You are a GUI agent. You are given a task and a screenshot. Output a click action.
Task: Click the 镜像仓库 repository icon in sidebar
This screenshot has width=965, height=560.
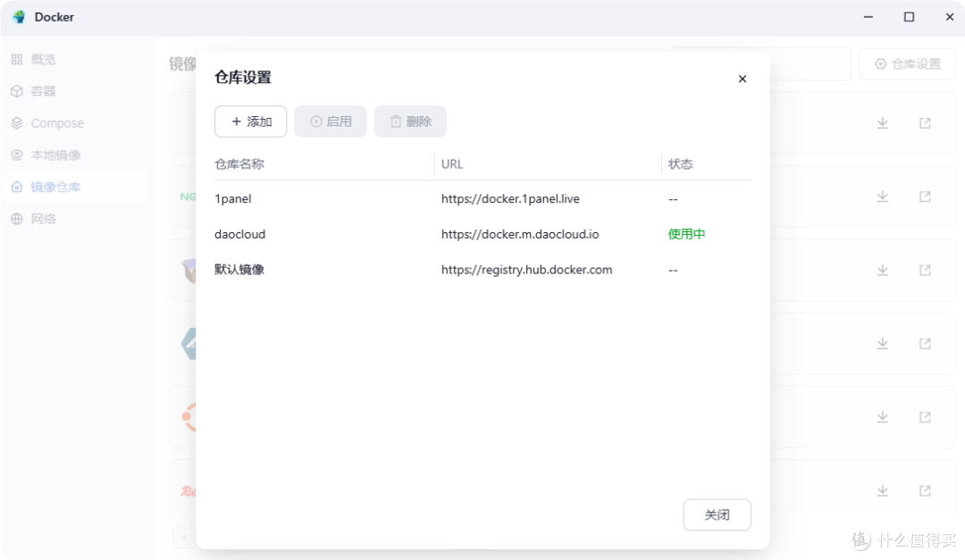pyautogui.click(x=16, y=187)
